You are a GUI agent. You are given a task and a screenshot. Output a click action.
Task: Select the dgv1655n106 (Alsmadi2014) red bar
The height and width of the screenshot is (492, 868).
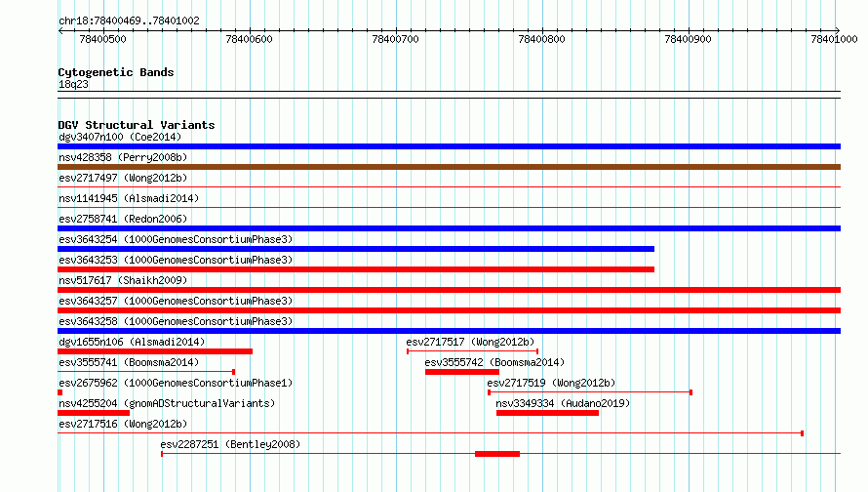(155, 351)
